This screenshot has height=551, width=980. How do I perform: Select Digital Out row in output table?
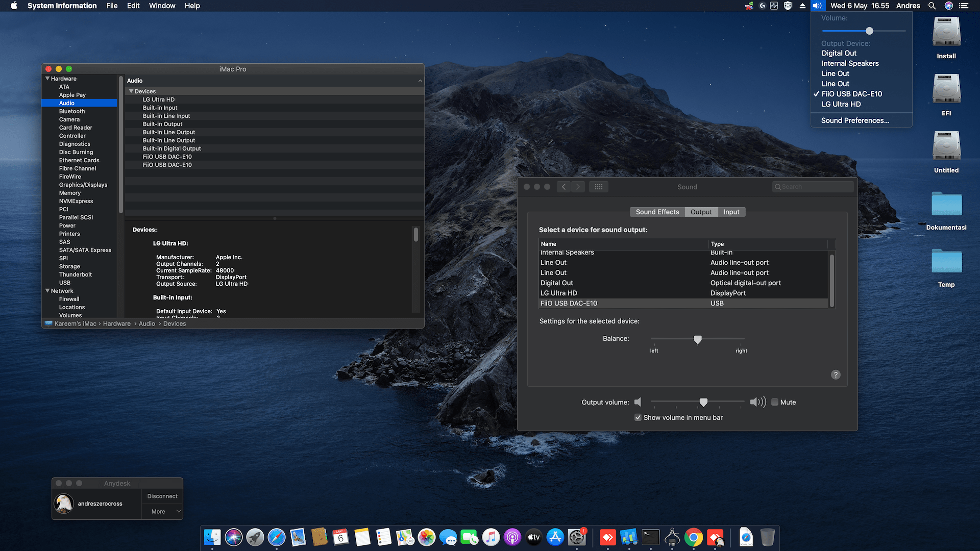[683, 283]
